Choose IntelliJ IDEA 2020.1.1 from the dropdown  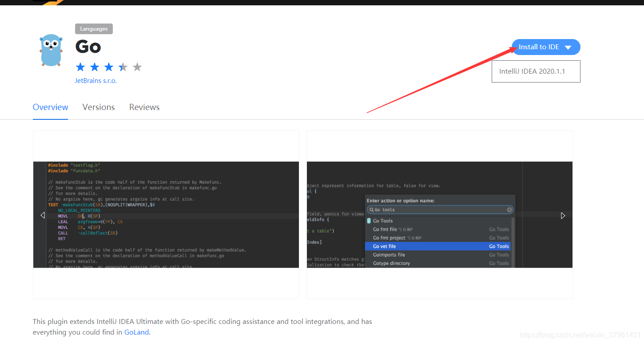coord(536,71)
